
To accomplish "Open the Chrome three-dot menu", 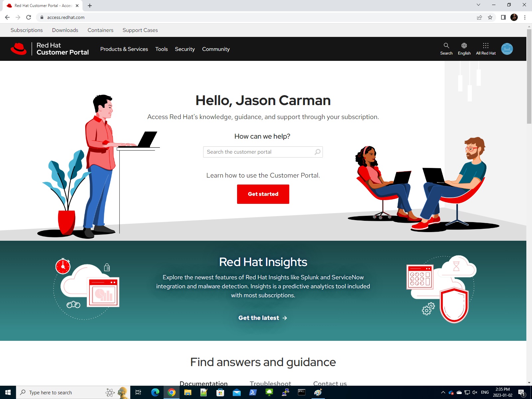I will [x=525, y=17].
